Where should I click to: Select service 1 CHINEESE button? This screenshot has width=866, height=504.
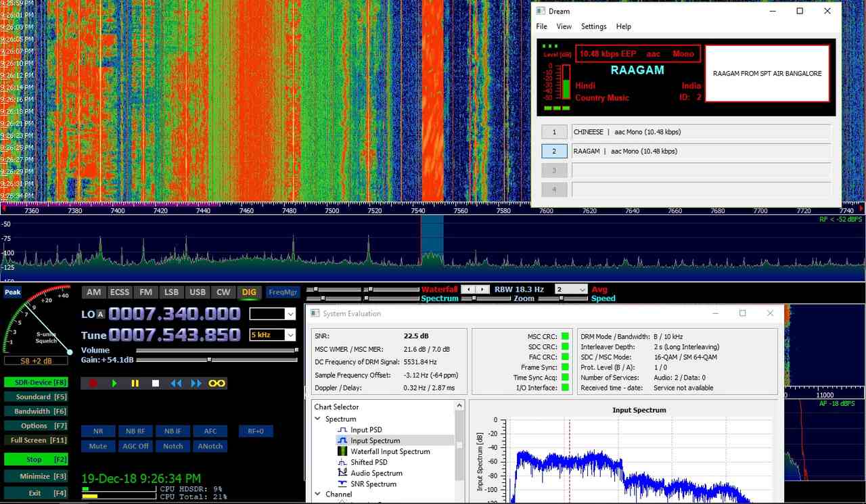pyautogui.click(x=554, y=132)
